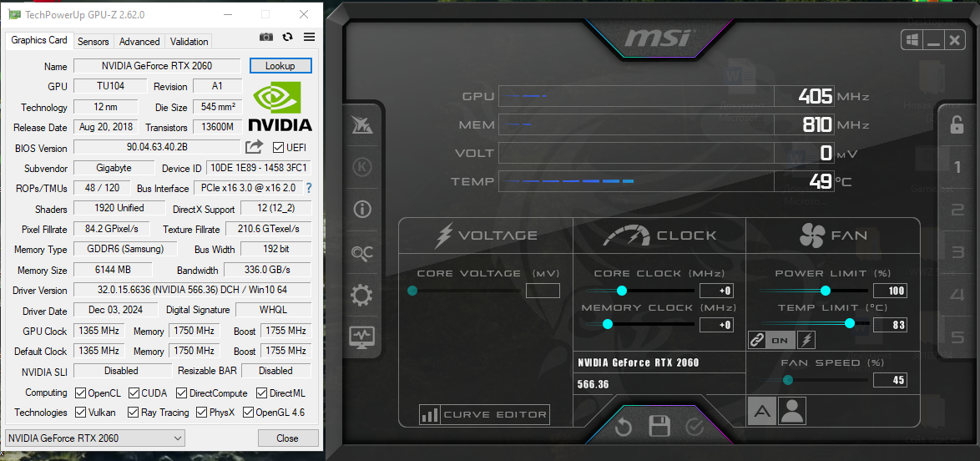Click the Memory Clock value field

coord(716,325)
